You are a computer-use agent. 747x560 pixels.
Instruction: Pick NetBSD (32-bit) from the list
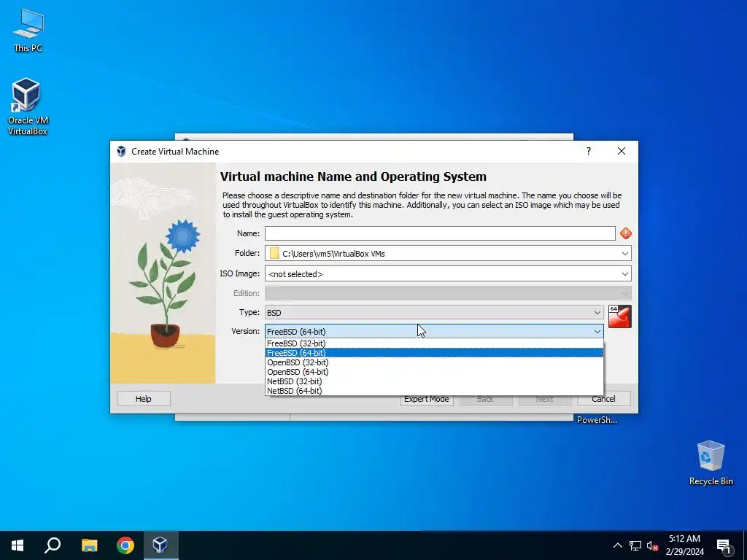[x=434, y=381]
